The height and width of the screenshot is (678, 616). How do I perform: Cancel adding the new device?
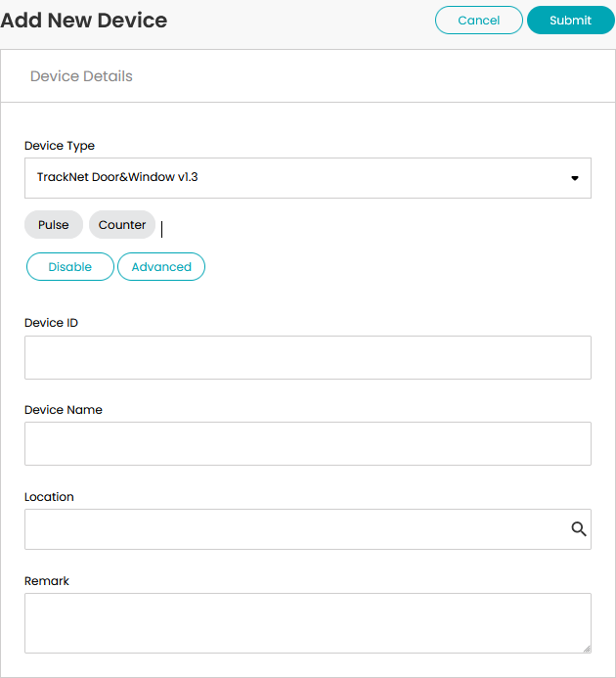pyautogui.click(x=479, y=21)
